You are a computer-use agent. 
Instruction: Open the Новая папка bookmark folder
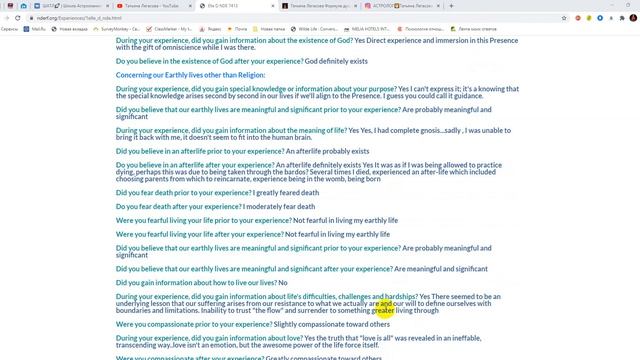(x=269, y=29)
